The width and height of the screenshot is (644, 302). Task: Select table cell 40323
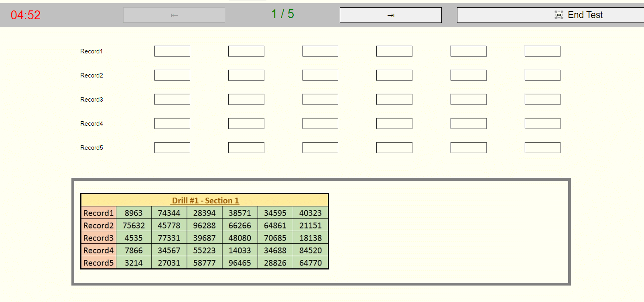[x=311, y=213]
